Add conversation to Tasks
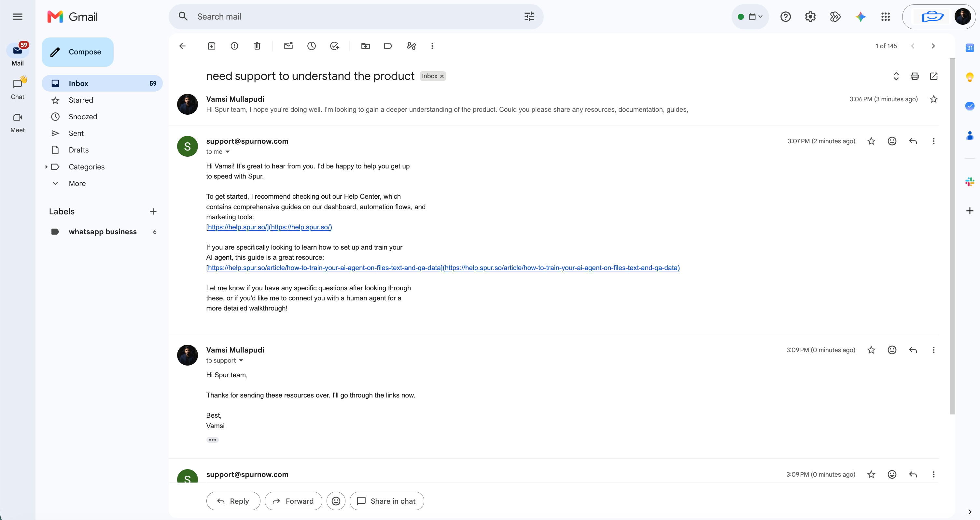This screenshot has width=980, height=520. click(335, 46)
